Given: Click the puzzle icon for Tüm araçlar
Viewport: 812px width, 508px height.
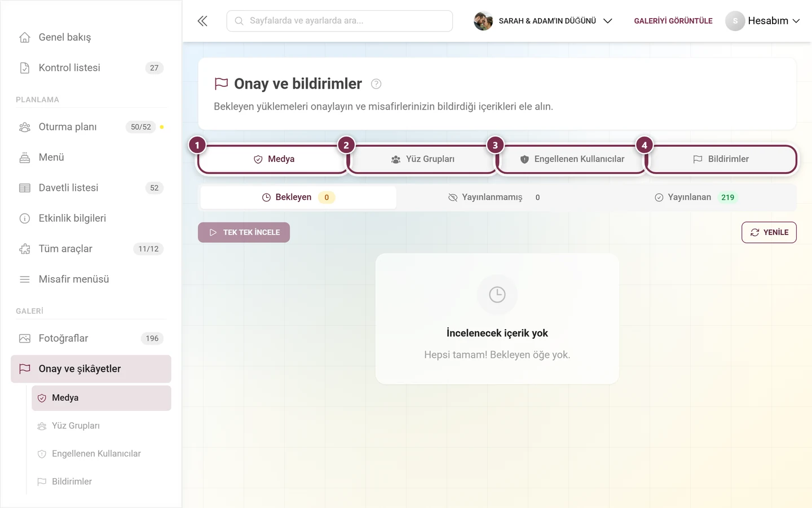Looking at the screenshot, I should 25,249.
